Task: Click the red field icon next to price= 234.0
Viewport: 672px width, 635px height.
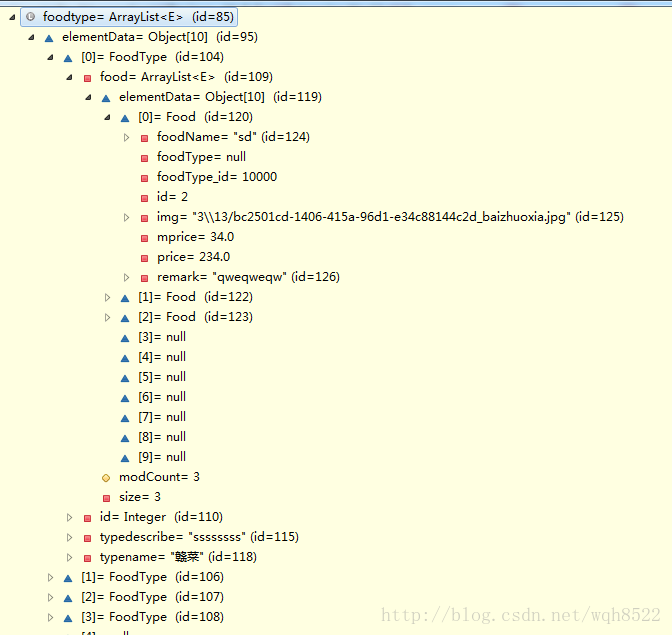Action: tap(144, 257)
